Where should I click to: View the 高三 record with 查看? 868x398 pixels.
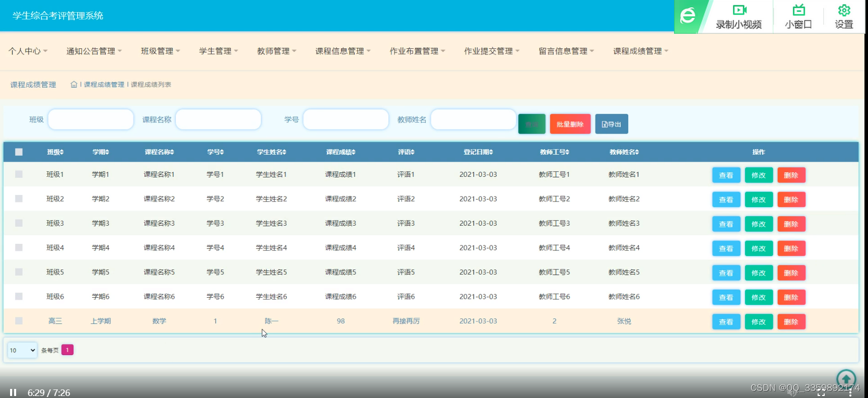coord(726,322)
